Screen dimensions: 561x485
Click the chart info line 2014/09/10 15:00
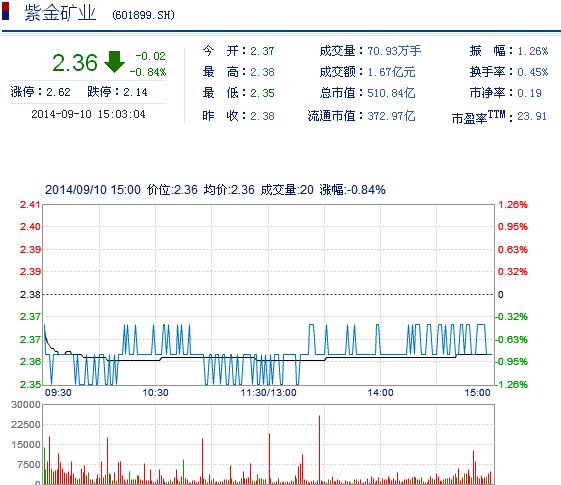(93, 190)
